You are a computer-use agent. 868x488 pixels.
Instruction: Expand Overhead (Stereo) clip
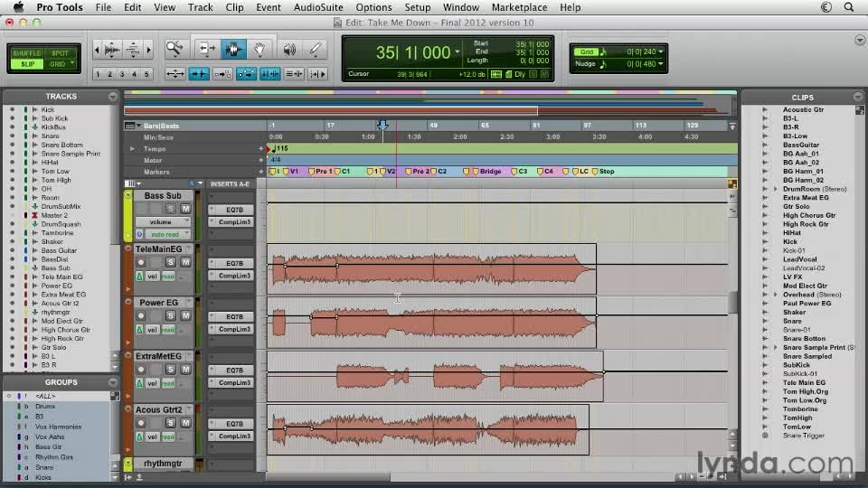coord(775,295)
